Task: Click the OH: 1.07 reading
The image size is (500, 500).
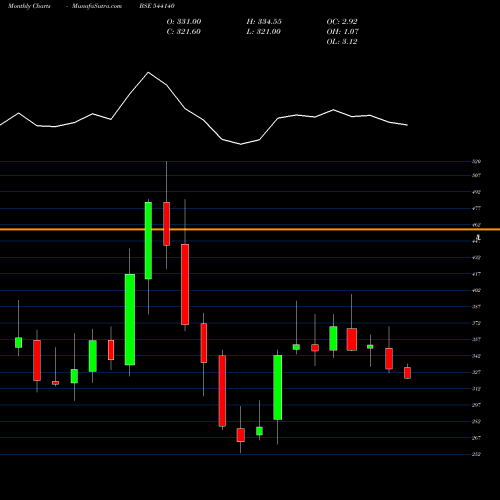Action: click(343, 32)
